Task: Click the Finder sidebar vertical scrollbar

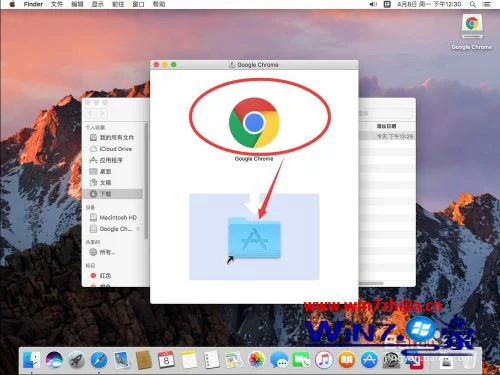Action: click(146, 181)
